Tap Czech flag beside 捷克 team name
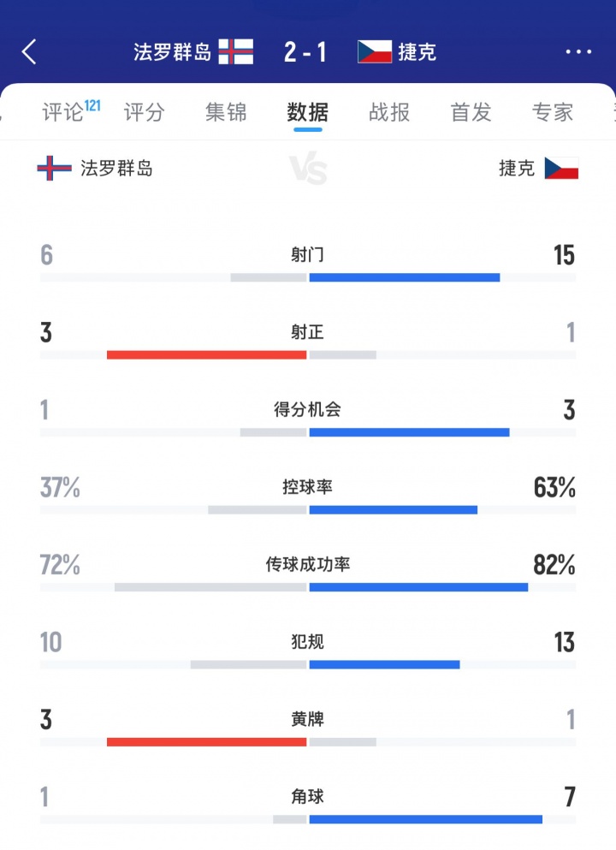Screen dimensions: 616x850 click(x=561, y=168)
